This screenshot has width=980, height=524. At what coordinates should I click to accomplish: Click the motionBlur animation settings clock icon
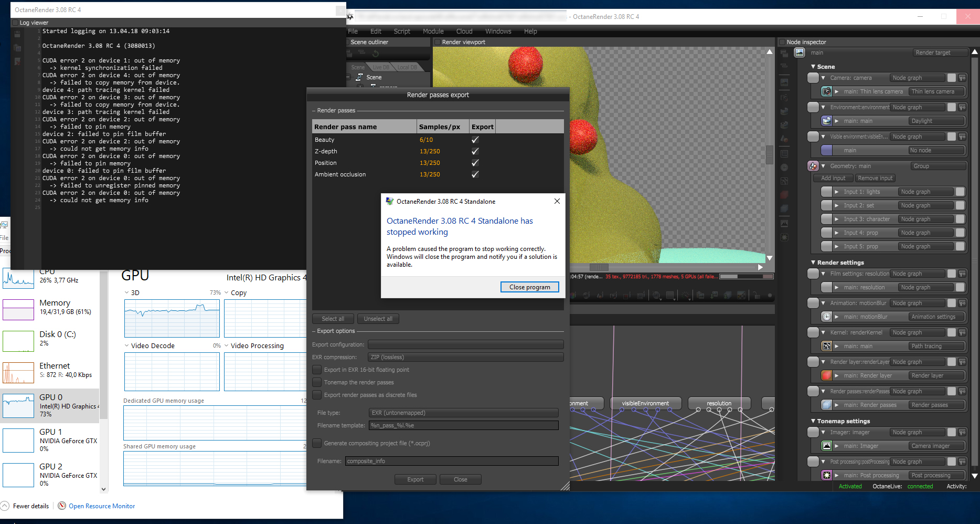pos(827,317)
